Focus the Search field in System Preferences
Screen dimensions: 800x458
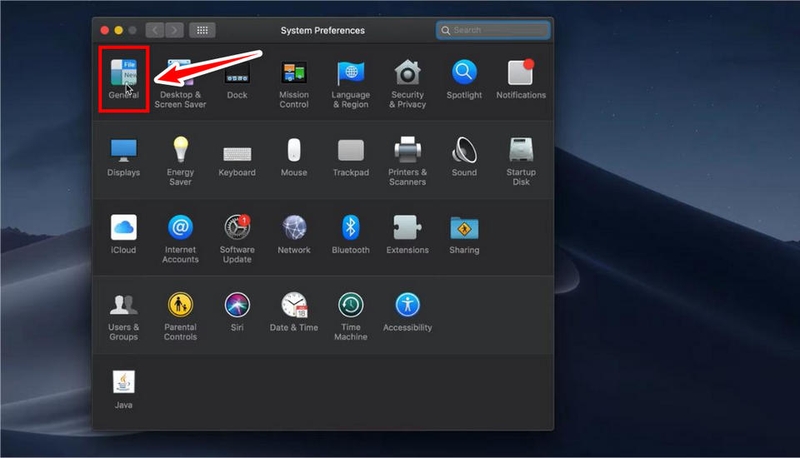(493, 30)
